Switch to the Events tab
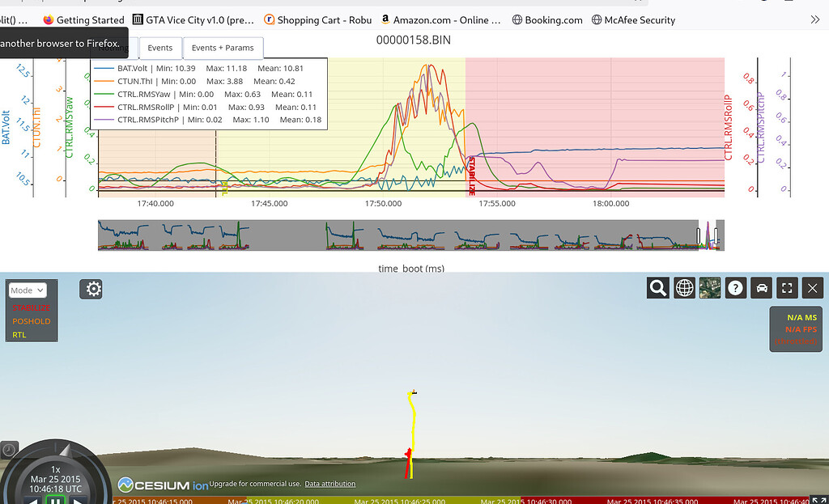The height and width of the screenshot is (504, 829). click(159, 48)
